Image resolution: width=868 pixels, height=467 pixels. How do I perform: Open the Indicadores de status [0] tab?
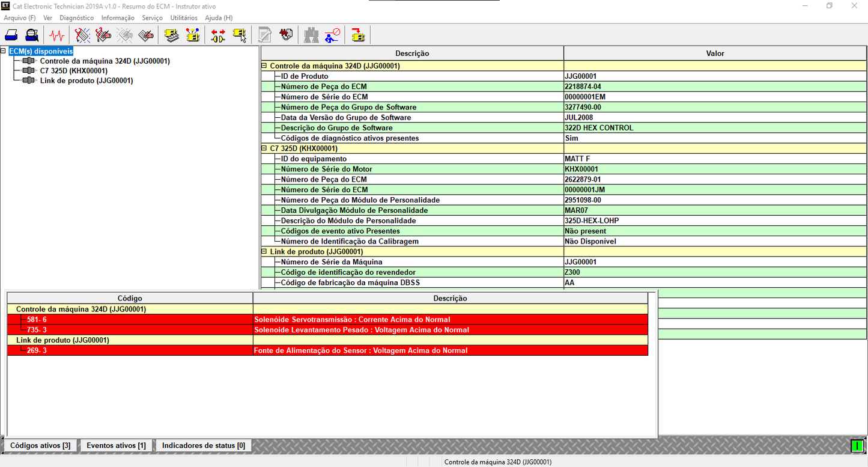tap(203, 446)
